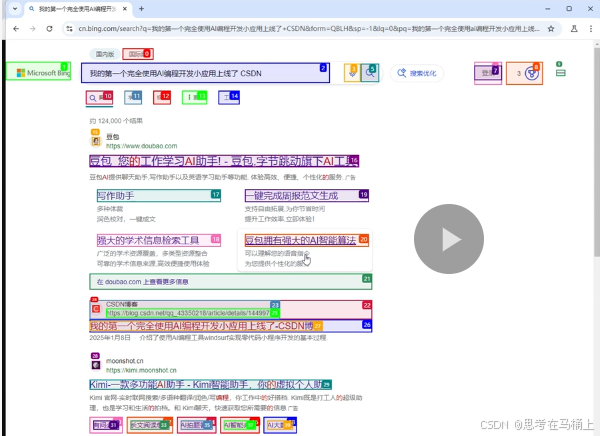The height and width of the screenshot is (436, 600).
Task: Click the magnifier search button in search box
Action: click(370, 73)
